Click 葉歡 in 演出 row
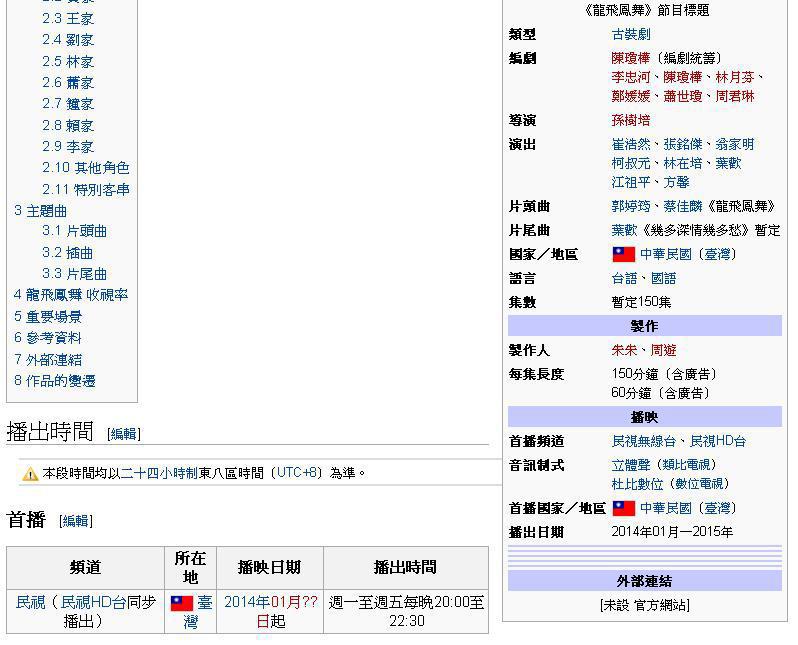 (728, 163)
